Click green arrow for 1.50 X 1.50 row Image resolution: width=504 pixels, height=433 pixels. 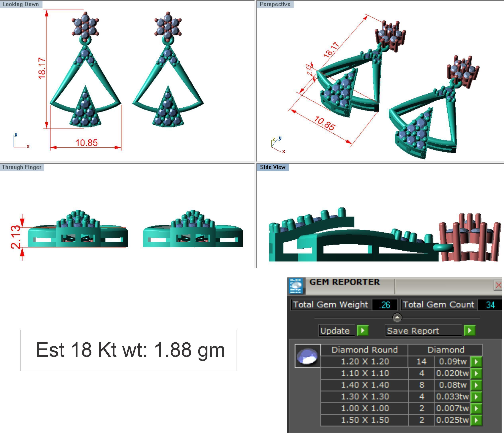coord(476,420)
